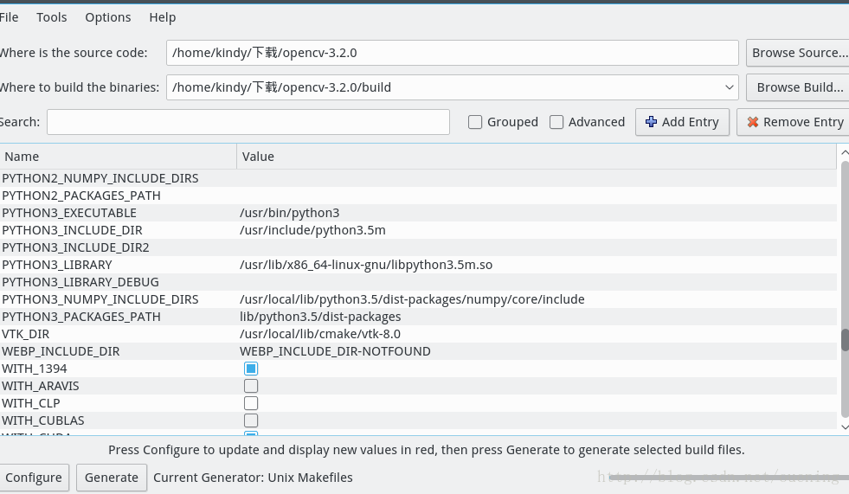Viewport: 849px width, 494px height.
Task: Enable the Advanced checkbox
Action: (557, 122)
